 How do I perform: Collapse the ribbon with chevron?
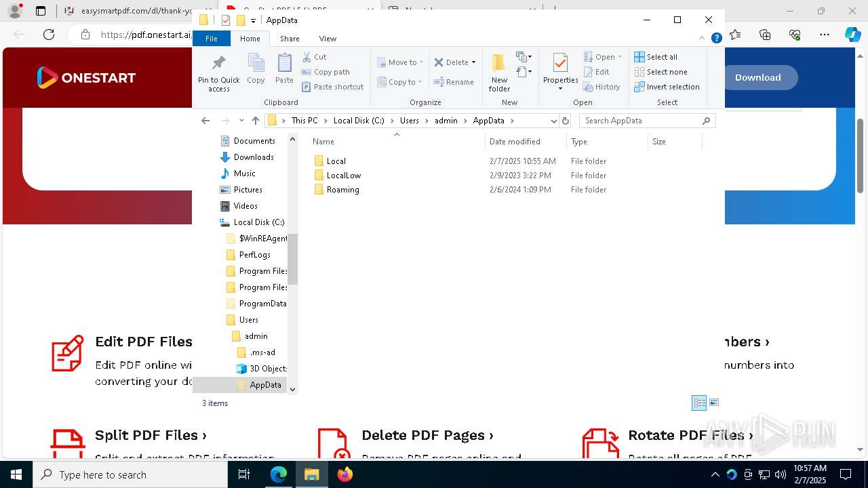(x=703, y=39)
